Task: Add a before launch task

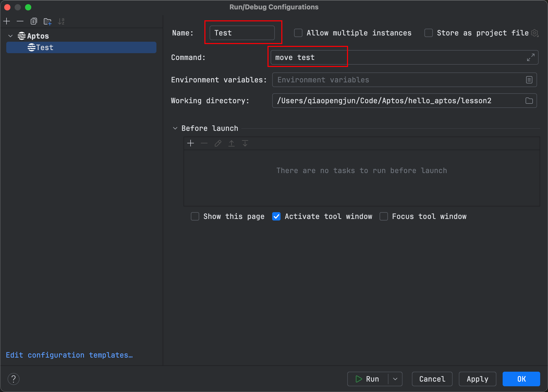Action: 191,143
